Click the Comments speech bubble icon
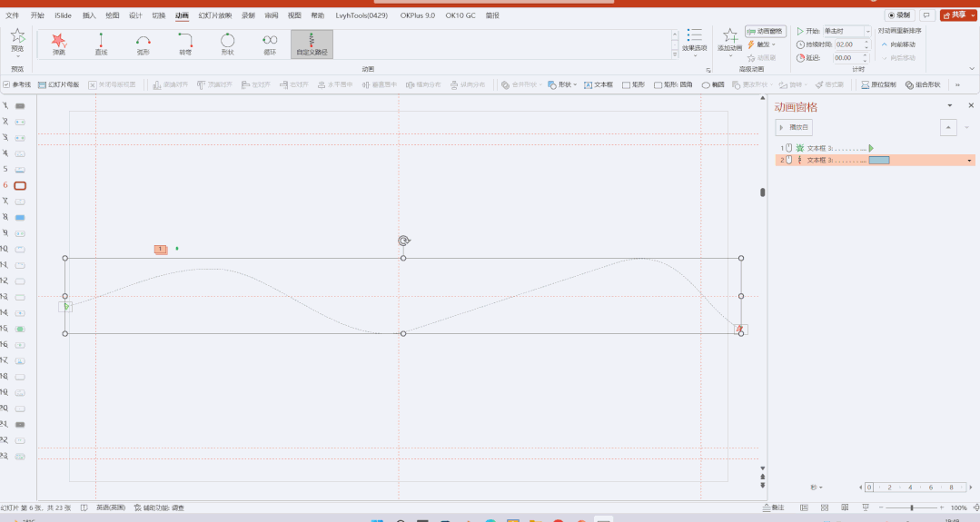 927,15
